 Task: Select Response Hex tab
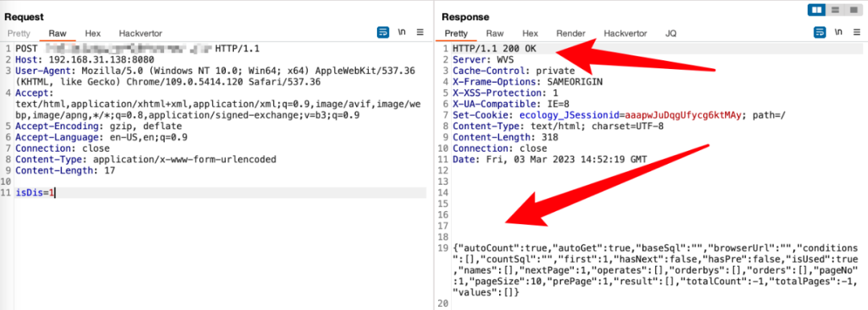tap(530, 33)
